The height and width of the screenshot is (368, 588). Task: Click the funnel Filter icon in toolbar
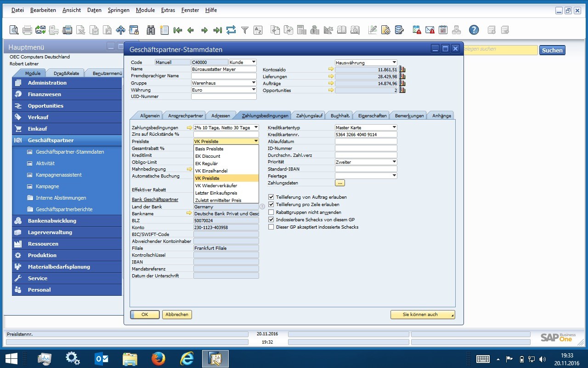click(x=245, y=30)
